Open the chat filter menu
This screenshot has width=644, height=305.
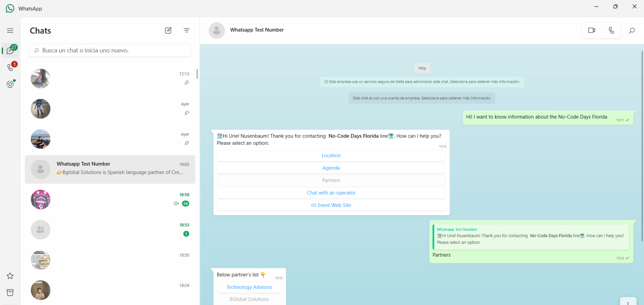coord(187,30)
